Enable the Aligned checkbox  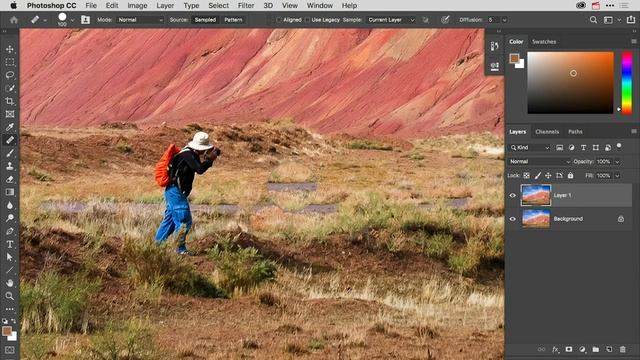279,20
